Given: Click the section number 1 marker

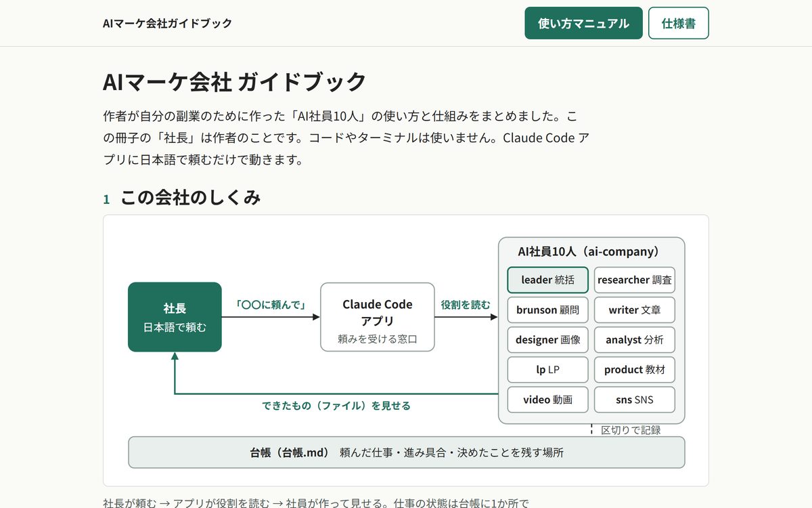Looking at the screenshot, I should (106, 199).
